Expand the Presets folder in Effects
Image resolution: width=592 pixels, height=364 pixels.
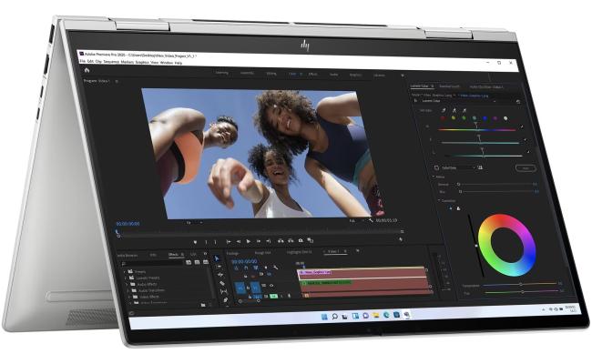pos(125,271)
